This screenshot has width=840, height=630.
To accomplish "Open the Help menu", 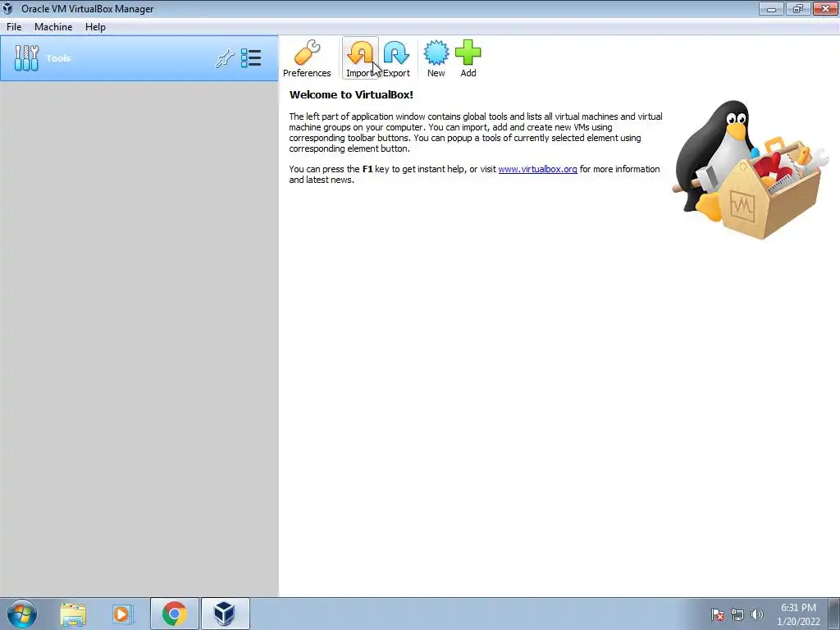I will click(x=95, y=27).
